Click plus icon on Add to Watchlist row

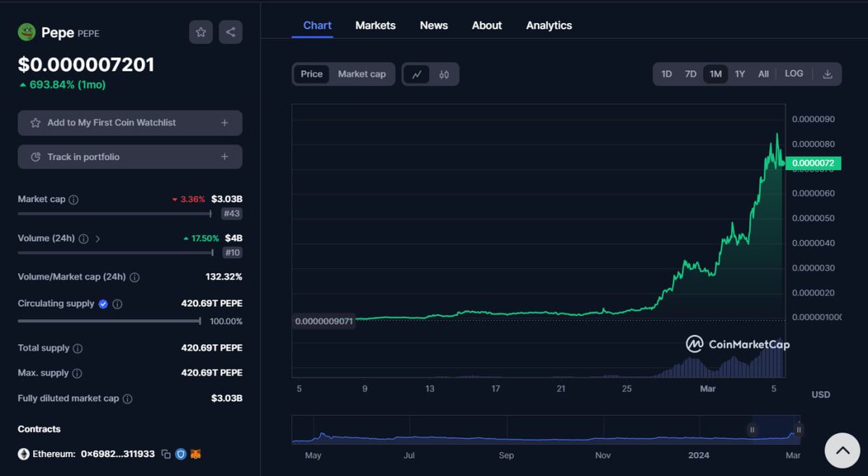[x=224, y=123]
